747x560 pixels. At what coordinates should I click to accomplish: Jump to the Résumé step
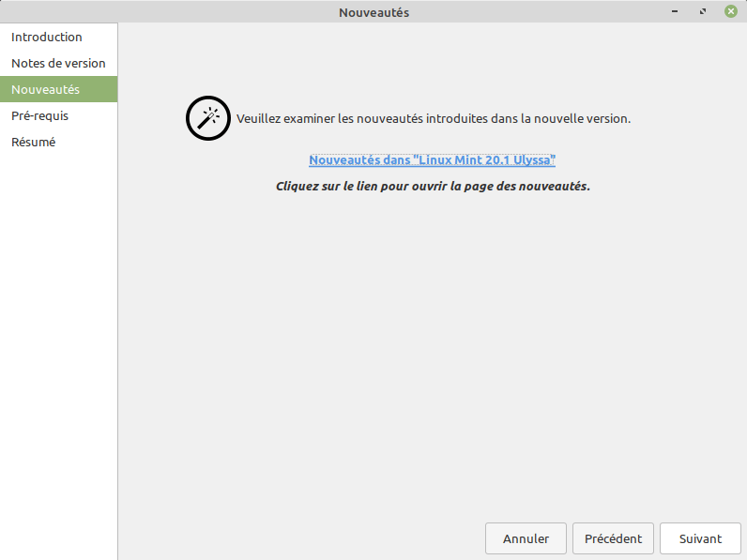(x=33, y=143)
